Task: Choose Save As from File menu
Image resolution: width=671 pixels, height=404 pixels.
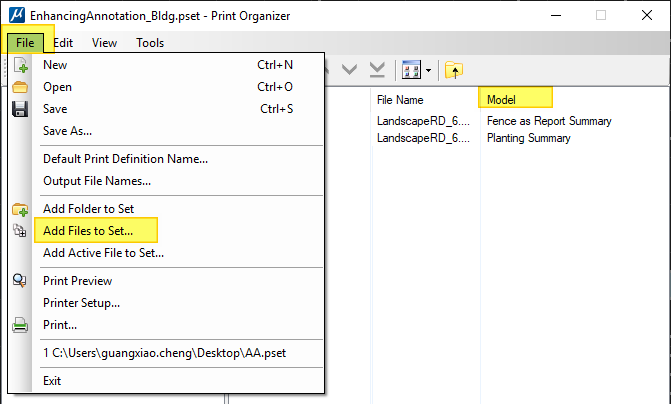Action: 67,131
